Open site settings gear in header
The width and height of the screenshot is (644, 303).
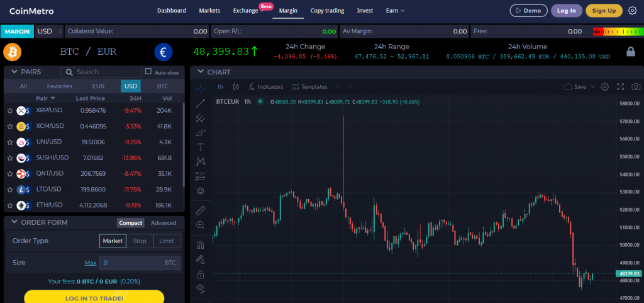[x=633, y=11]
